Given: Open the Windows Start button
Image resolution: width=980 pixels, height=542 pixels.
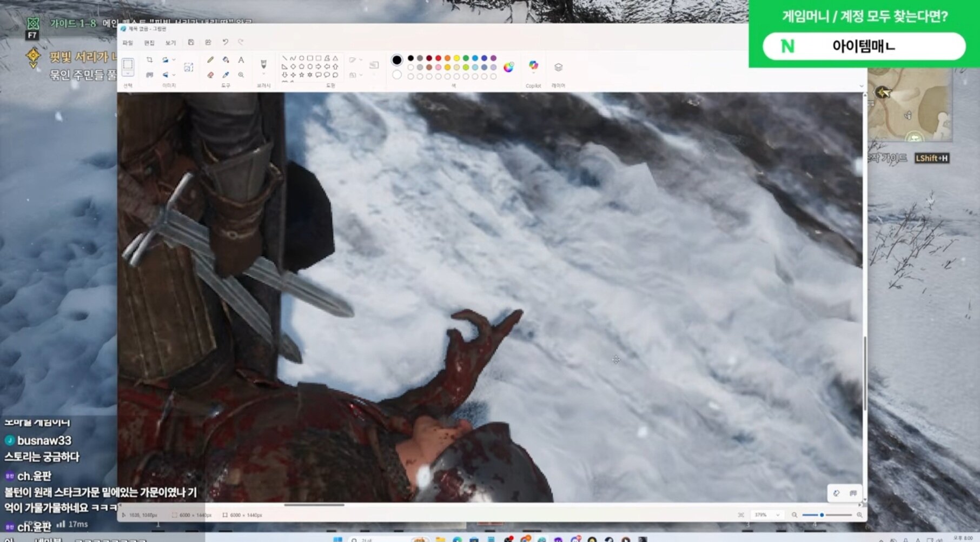Looking at the screenshot, I should [x=338, y=539].
